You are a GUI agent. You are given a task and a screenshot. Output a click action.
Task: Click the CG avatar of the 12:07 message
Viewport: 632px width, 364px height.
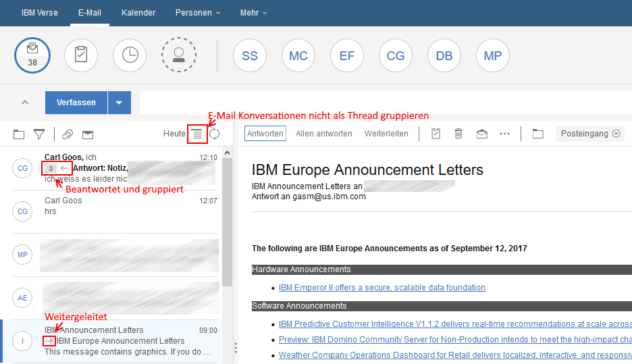22,211
